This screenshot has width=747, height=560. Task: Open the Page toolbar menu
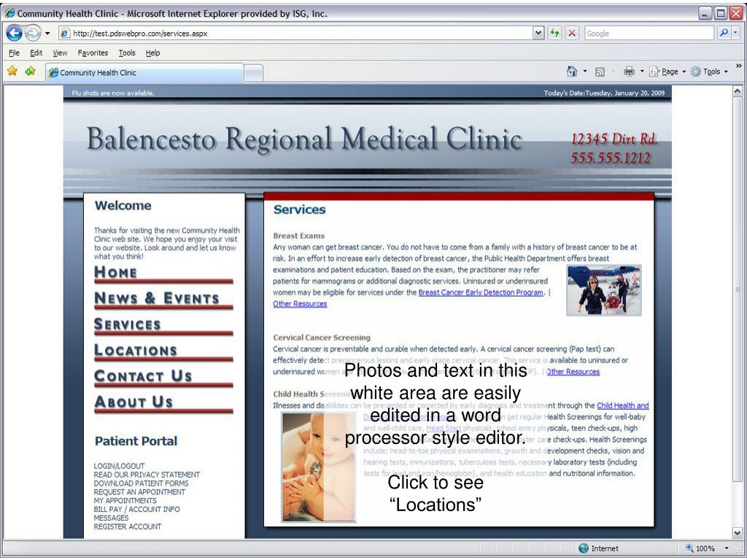[x=667, y=71]
